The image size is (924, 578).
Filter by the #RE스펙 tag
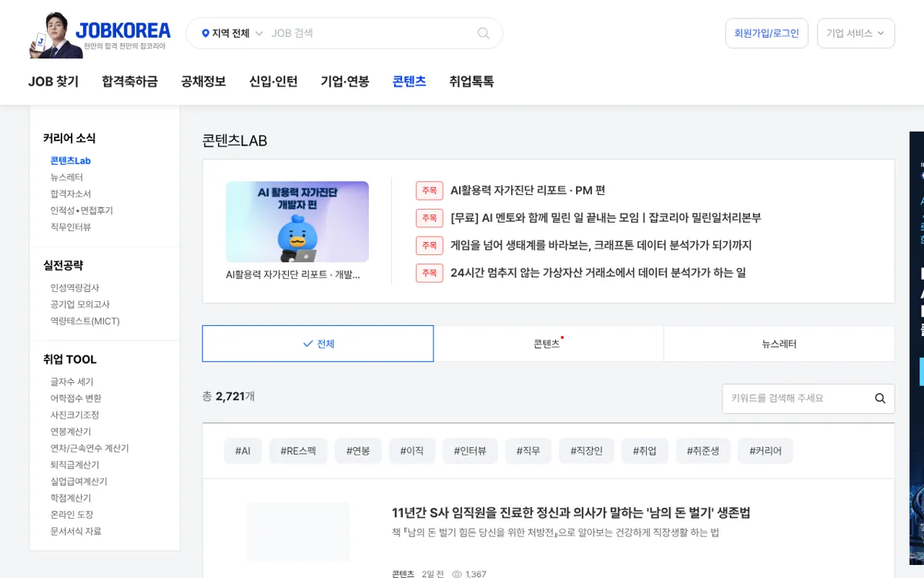tap(298, 451)
